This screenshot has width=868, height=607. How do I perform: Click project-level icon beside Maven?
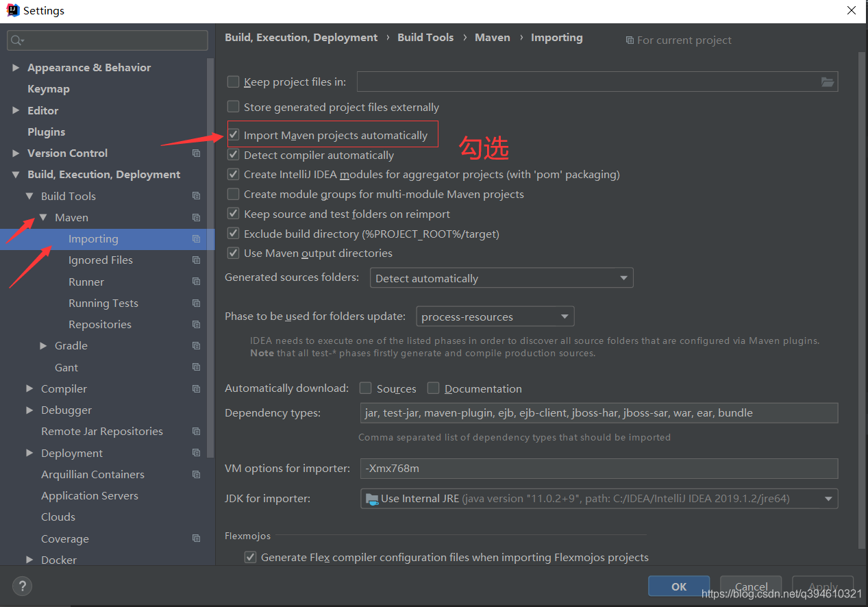tap(197, 218)
